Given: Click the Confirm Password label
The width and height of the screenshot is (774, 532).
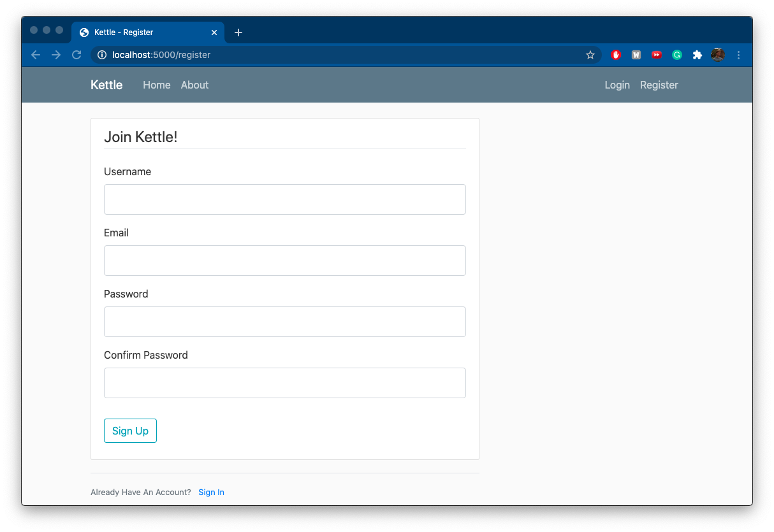Looking at the screenshot, I should coord(146,356).
